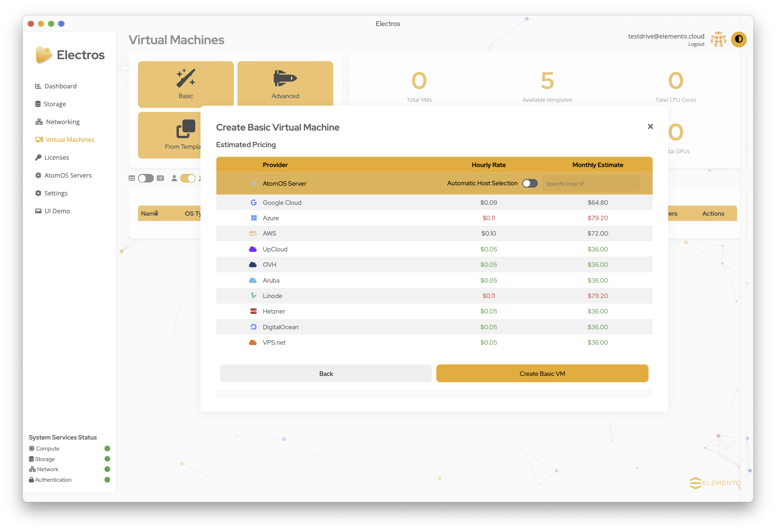Click the Linode monthly estimate $79.20
Screen dimensions: 776x532
click(598, 296)
